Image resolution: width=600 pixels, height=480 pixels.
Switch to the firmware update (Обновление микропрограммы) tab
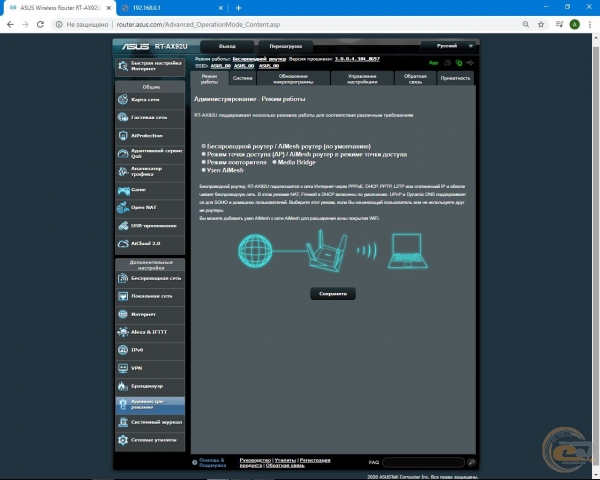(x=293, y=78)
